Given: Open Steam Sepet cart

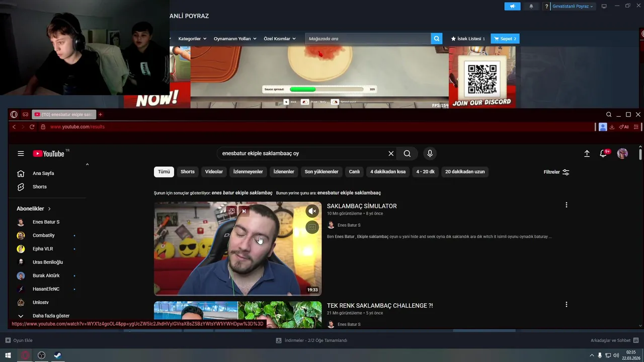Looking at the screenshot, I should coord(505,39).
